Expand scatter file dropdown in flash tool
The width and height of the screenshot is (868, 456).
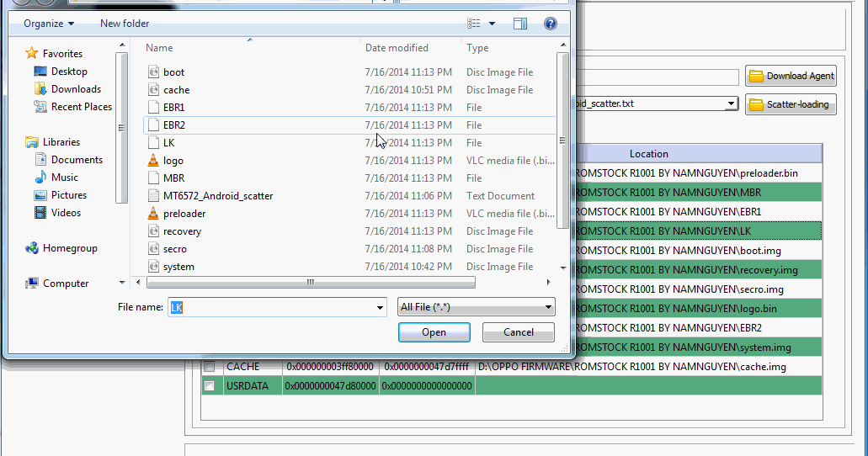(731, 103)
